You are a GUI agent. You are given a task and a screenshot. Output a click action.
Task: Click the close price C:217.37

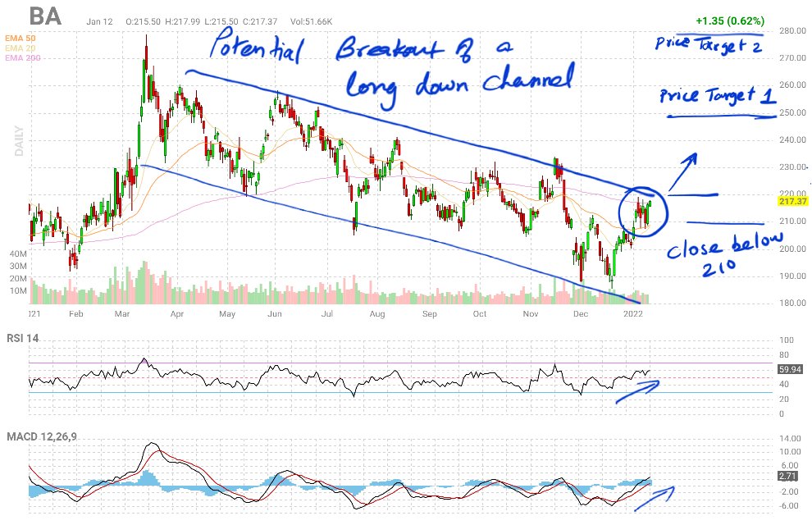[x=260, y=22]
